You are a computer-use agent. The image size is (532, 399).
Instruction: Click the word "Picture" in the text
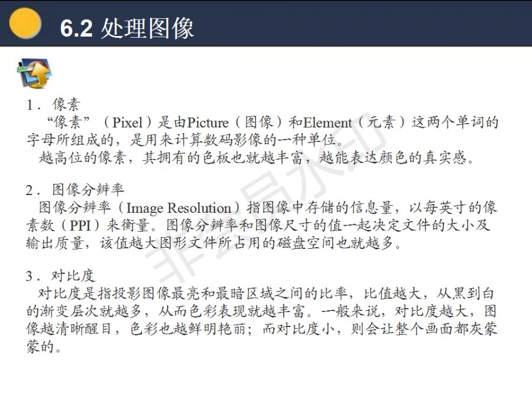point(208,122)
